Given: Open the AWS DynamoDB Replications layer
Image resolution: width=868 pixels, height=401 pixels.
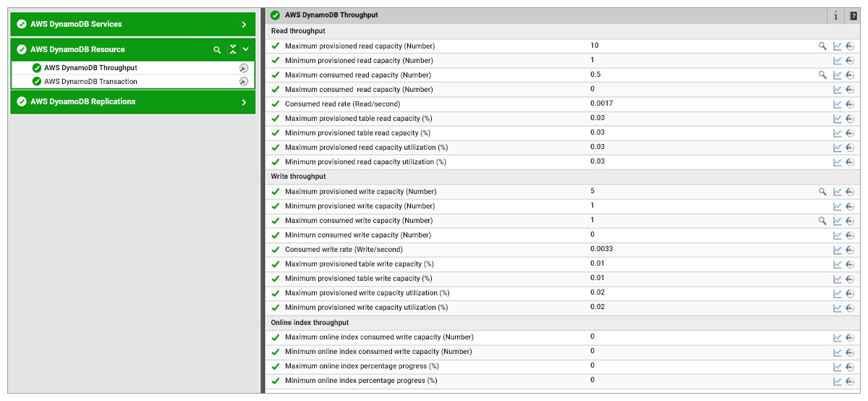Looking at the screenshot, I should click(82, 101).
